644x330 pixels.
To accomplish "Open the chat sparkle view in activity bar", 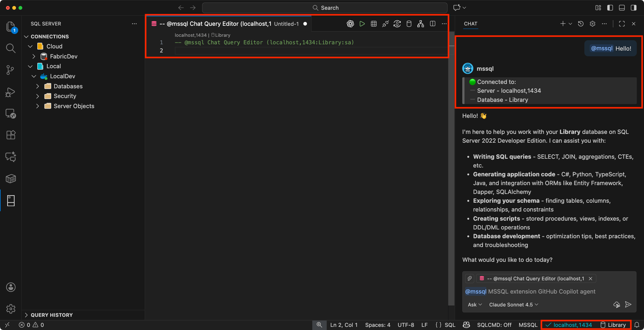I will point(11,157).
